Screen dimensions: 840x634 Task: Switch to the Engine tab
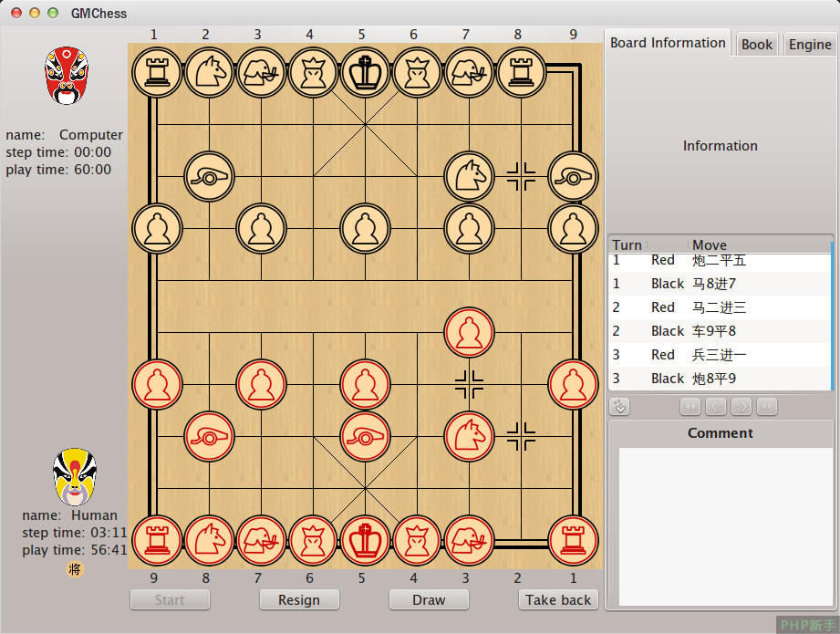809,43
